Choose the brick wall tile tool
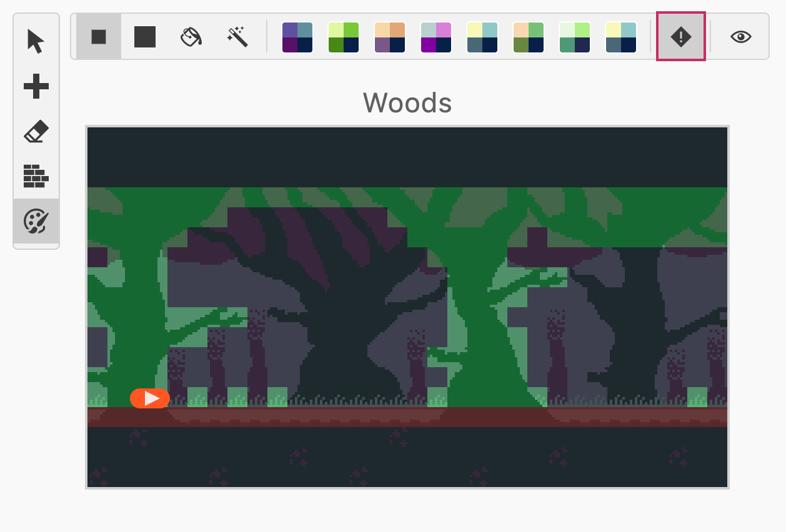 (36, 177)
